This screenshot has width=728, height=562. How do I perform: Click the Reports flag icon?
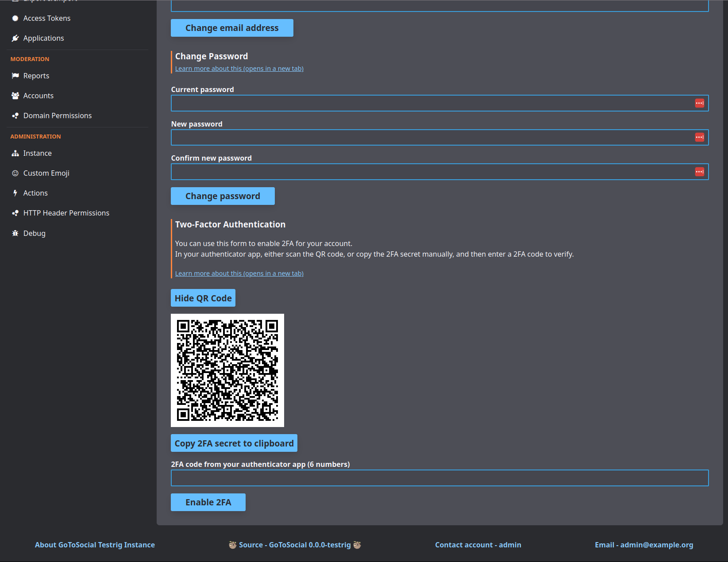[15, 76]
